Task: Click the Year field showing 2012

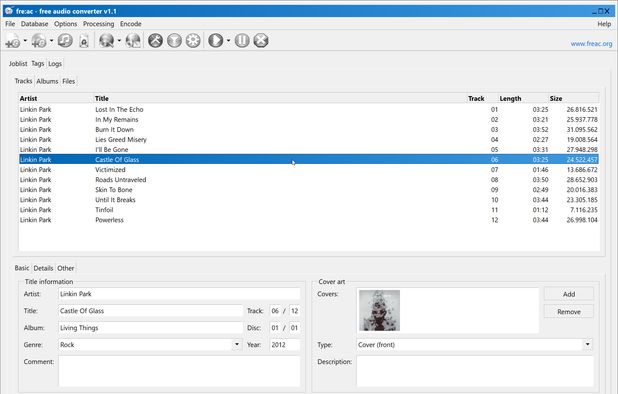Action: coord(285,345)
